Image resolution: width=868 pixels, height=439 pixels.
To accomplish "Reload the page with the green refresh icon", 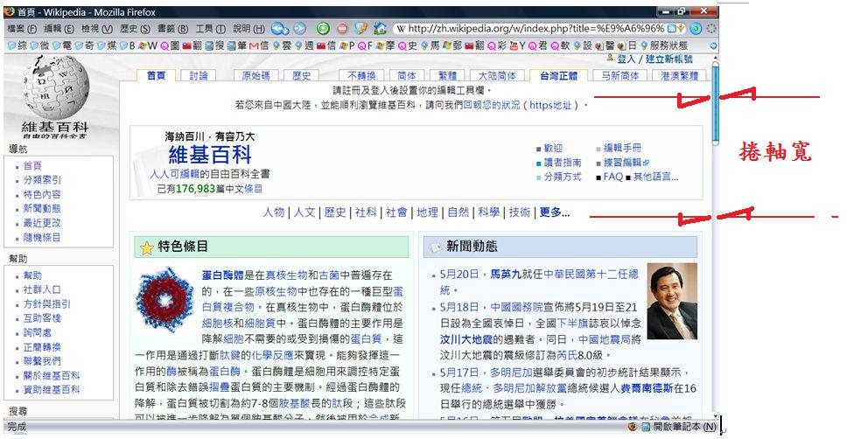I will [x=323, y=28].
